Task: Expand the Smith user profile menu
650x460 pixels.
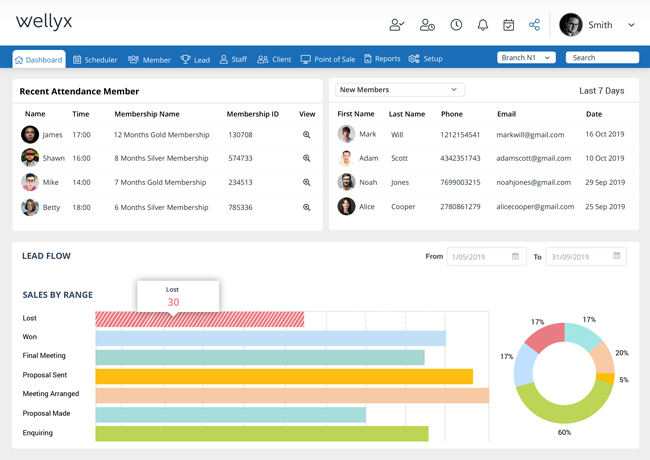Action: [631, 25]
